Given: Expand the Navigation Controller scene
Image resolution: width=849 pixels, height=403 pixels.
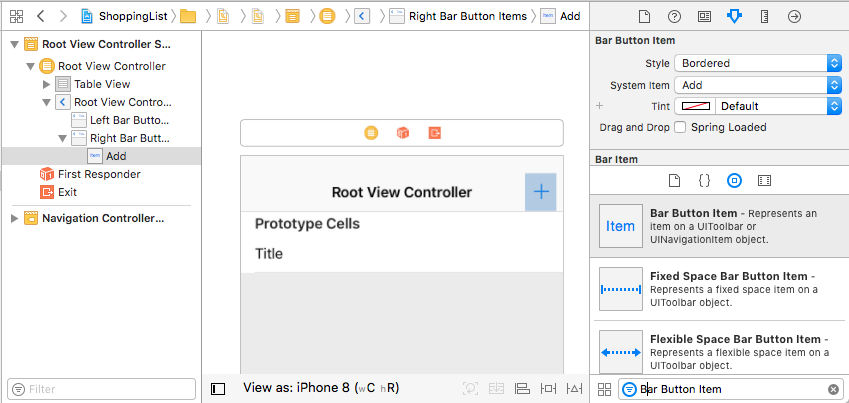Looking at the screenshot, I should 15,218.
